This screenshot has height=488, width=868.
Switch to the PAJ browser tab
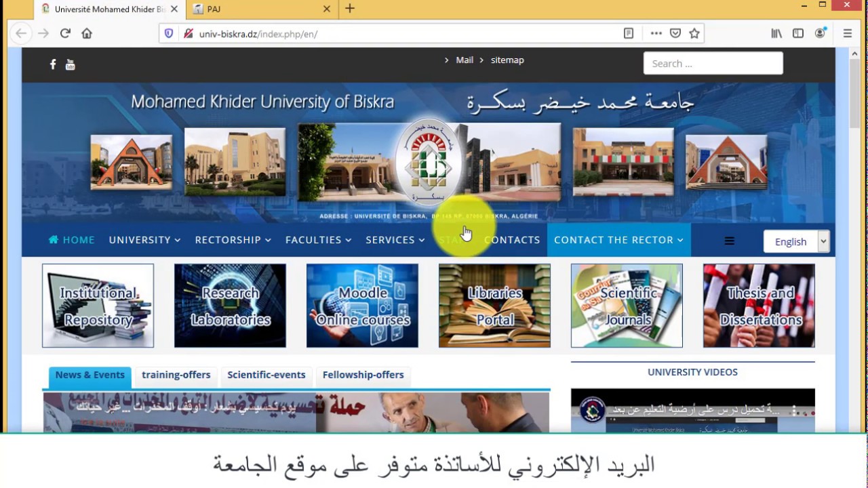[x=261, y=9]
